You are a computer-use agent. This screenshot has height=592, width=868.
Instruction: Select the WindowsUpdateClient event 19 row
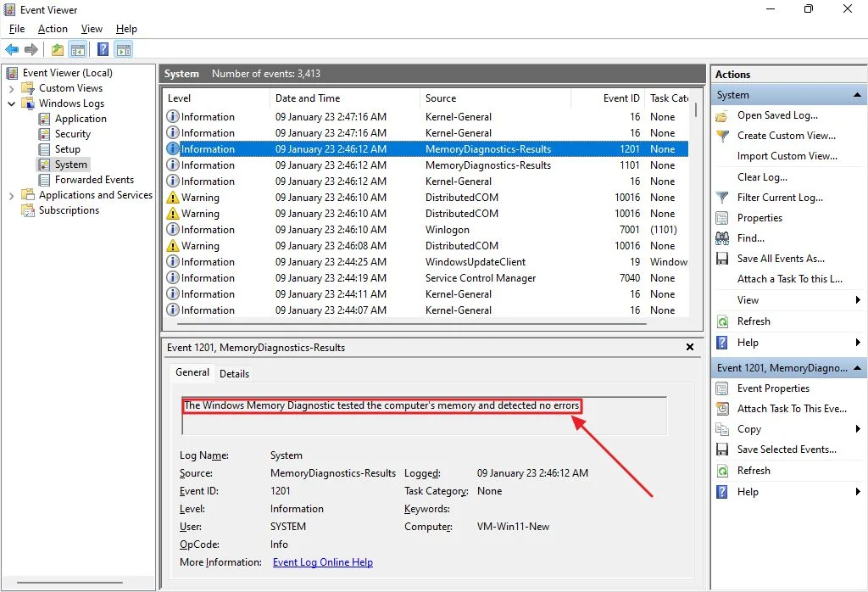pyautogui.click(x=426, y=262)
